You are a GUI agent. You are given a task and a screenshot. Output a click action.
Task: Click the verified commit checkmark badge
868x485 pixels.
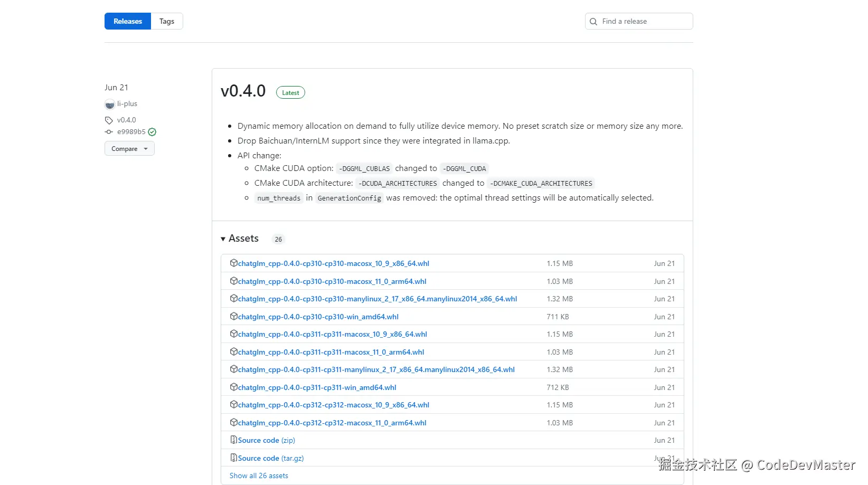click(x=152, y=132)
